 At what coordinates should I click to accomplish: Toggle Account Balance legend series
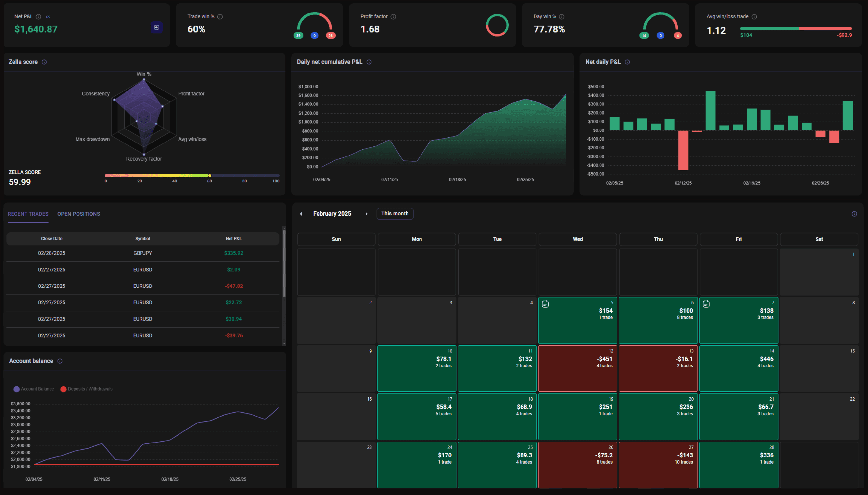click(x=34, y=389)
